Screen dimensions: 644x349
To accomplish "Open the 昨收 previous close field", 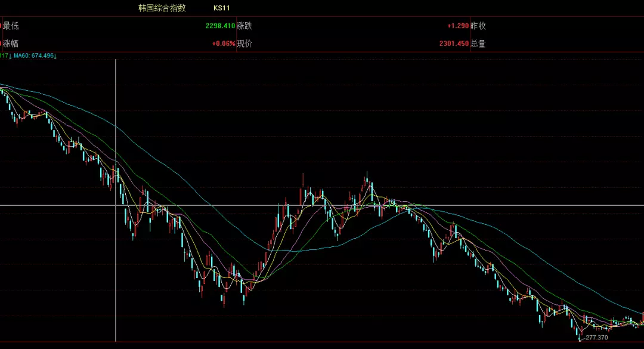I will (478, 26).
